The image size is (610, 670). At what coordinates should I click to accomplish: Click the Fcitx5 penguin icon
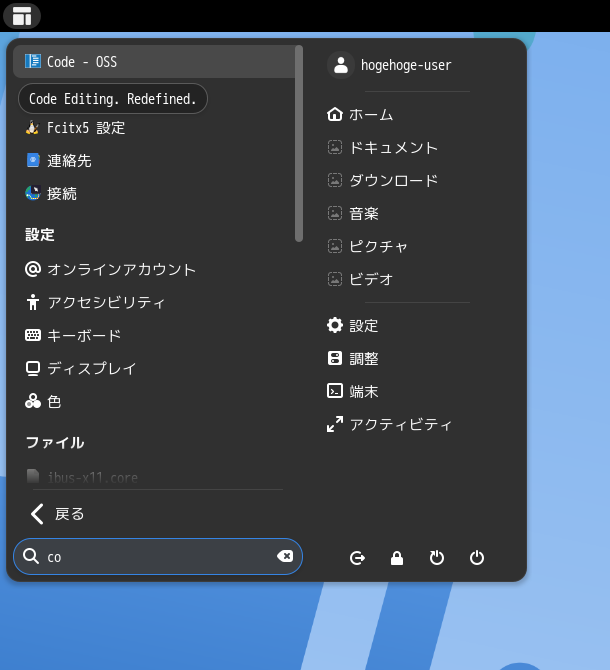pyautogui.click(x=32, y=128)
